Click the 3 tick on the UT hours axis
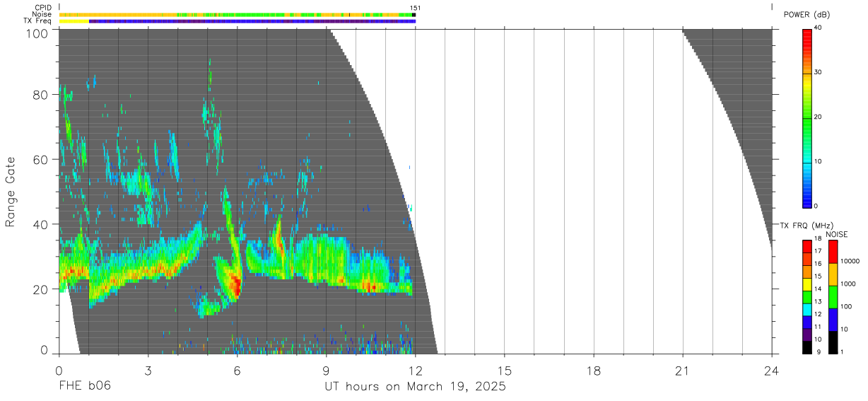This screenshot has width=868, height=401. point(148,370)
